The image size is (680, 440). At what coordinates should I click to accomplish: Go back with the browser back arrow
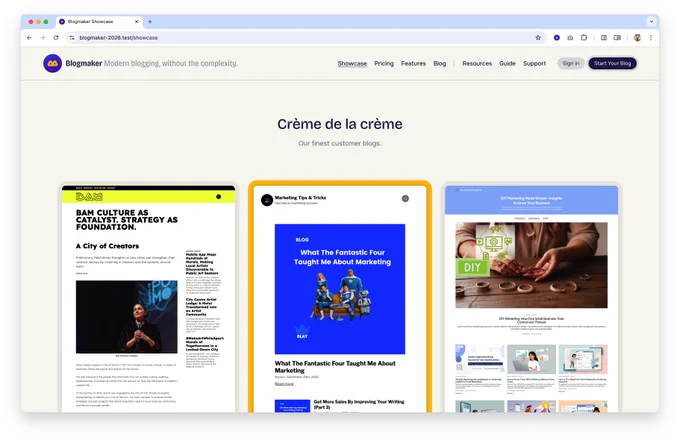tap(29, 38)
